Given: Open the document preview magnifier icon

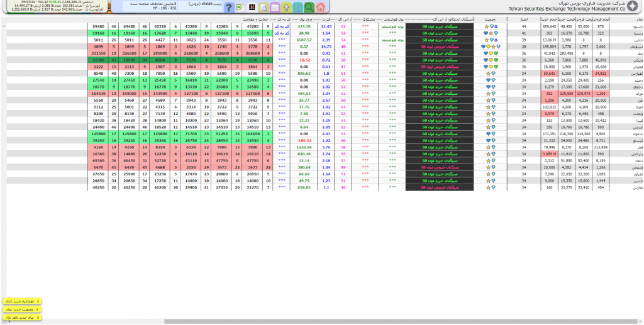Looking at the screenshot, I should pyautogui.click(x=264, y=8).
